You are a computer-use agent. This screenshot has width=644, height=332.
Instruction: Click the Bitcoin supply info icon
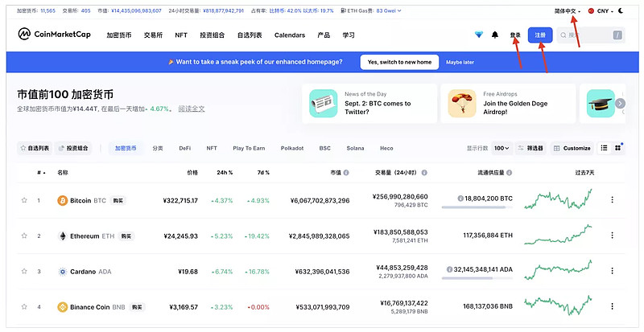[x=460, y=199]
